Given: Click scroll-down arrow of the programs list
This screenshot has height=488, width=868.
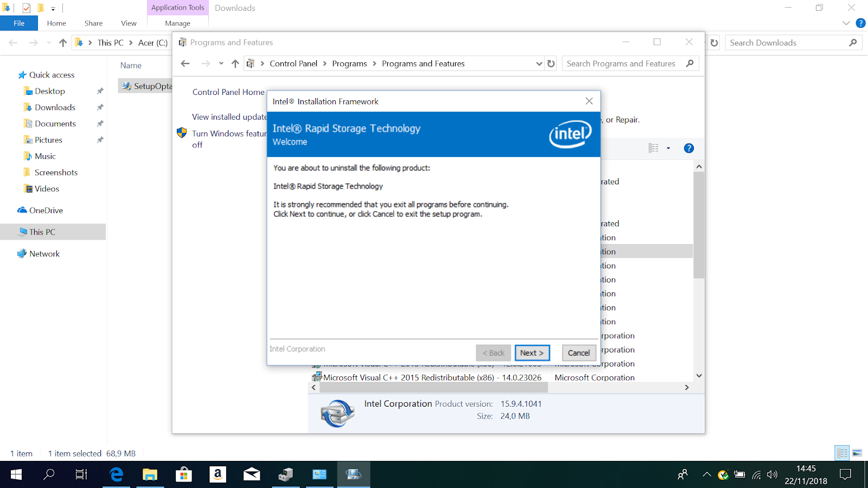Looking at the screenshot, I should coord(699,375).
